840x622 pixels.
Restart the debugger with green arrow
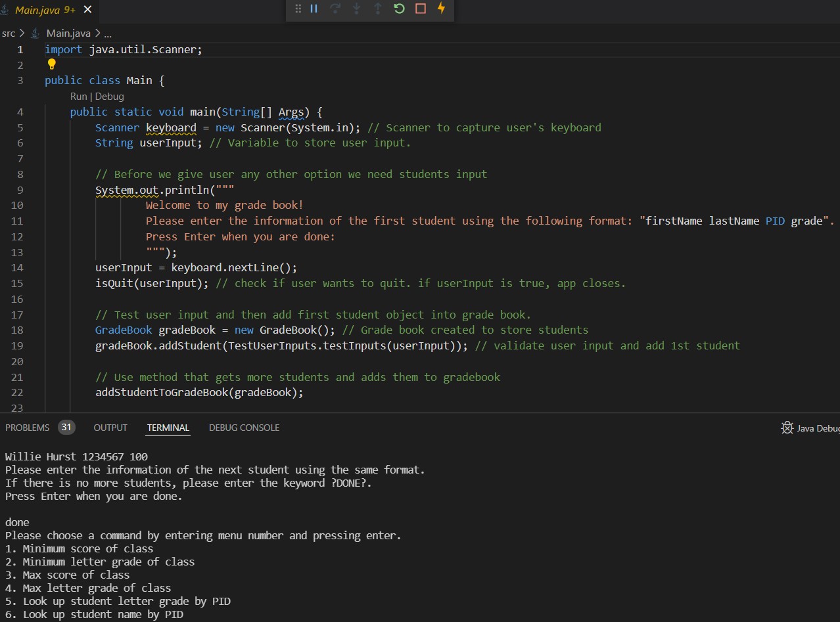pos(399,9)
